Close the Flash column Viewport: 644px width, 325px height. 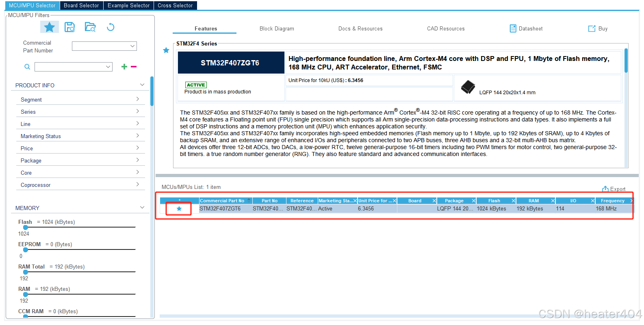(x=513, y=201)
